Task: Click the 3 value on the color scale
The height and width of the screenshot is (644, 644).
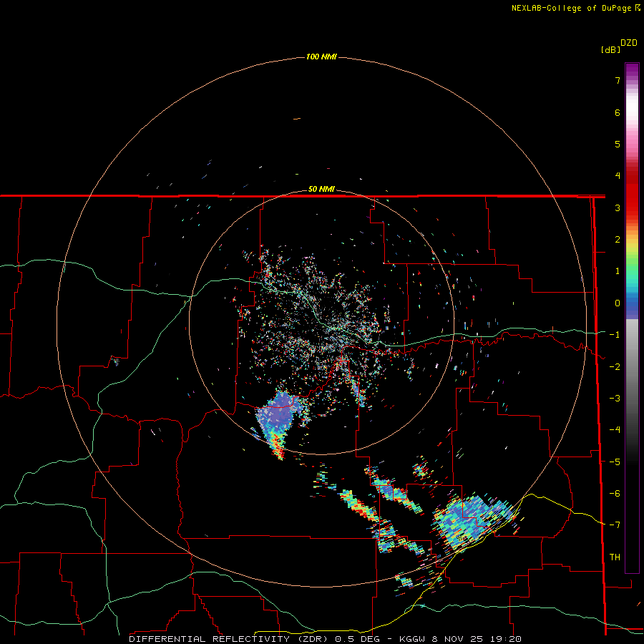Action: (618, 208)
